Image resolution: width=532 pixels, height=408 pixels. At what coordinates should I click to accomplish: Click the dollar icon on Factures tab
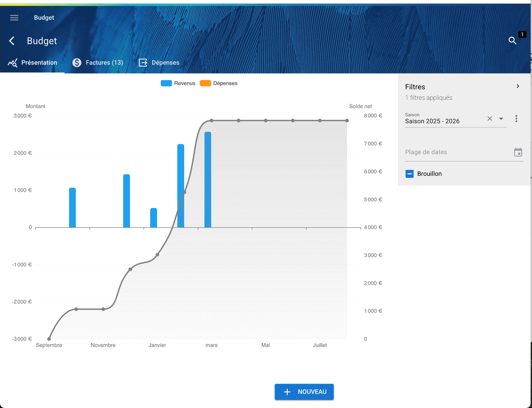(x=77, y=63)
